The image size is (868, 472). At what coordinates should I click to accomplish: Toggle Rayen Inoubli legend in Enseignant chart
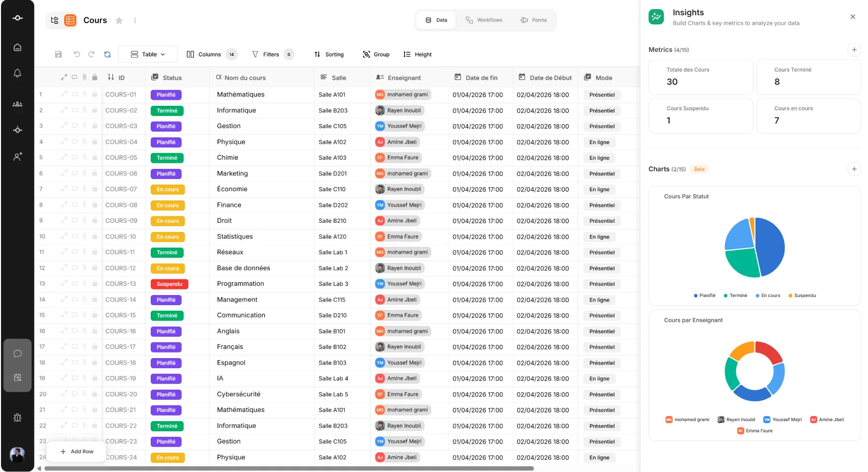(x=737, y=420)
